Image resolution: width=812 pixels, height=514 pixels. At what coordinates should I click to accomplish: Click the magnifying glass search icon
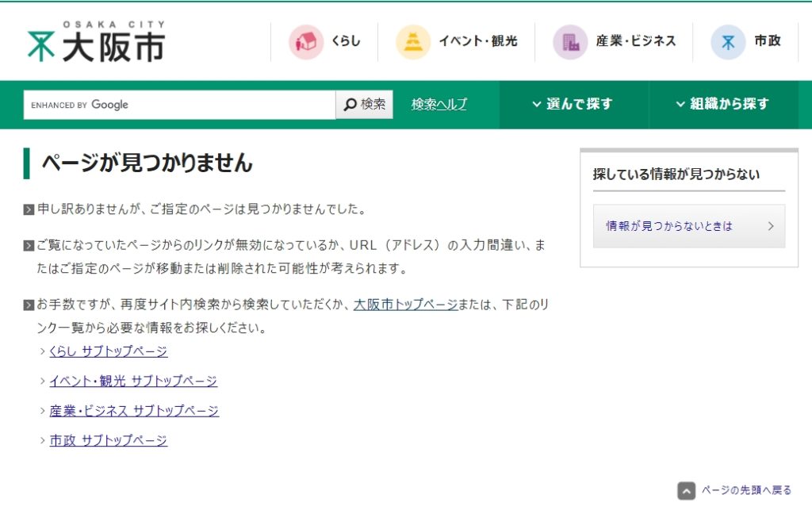point(350,105)
